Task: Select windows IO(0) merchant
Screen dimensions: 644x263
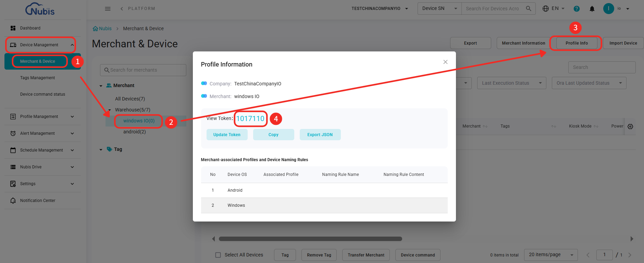Action: (x=139, y=121)
